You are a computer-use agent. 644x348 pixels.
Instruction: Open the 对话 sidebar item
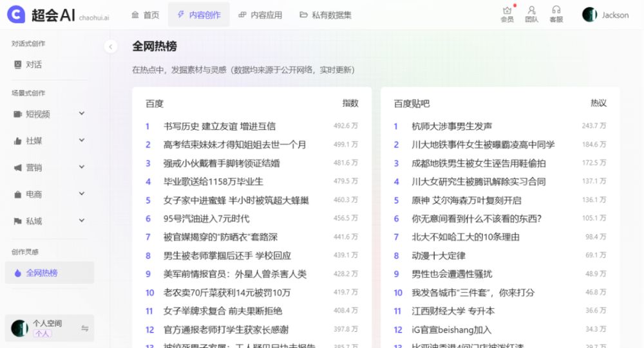click(50, 64)
